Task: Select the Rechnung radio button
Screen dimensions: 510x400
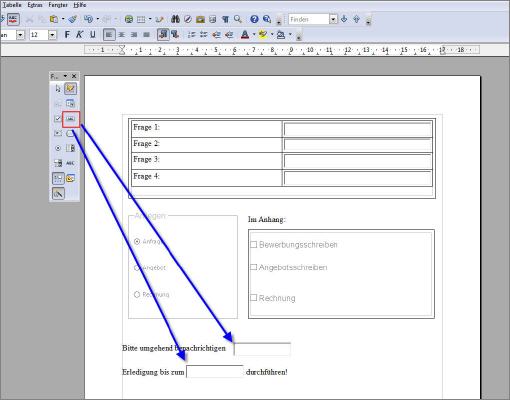Action: click(137, 295)
